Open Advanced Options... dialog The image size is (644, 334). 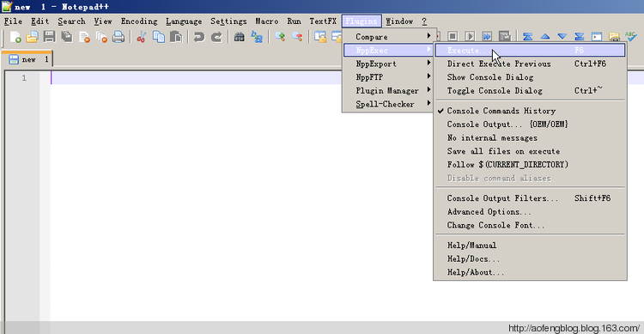click(x=530, y=212)
